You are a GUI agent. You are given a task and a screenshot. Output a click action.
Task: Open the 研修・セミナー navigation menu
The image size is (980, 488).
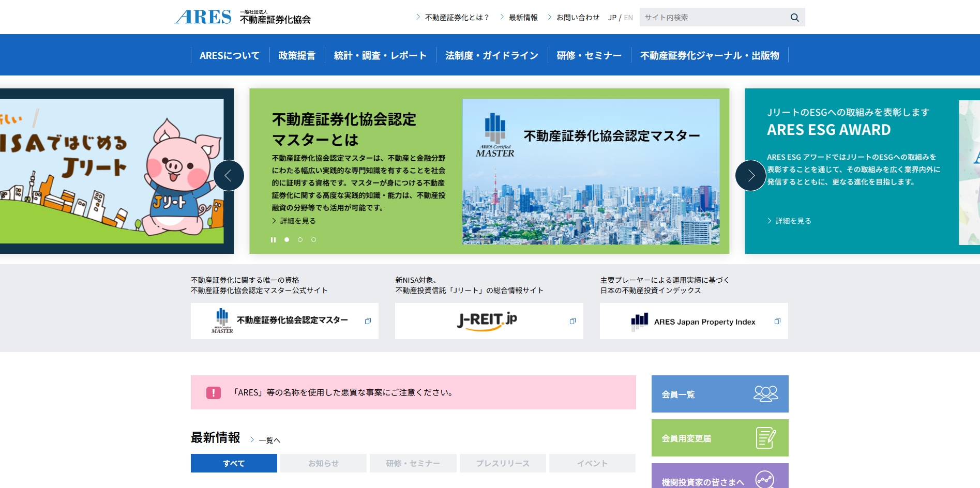589,55
